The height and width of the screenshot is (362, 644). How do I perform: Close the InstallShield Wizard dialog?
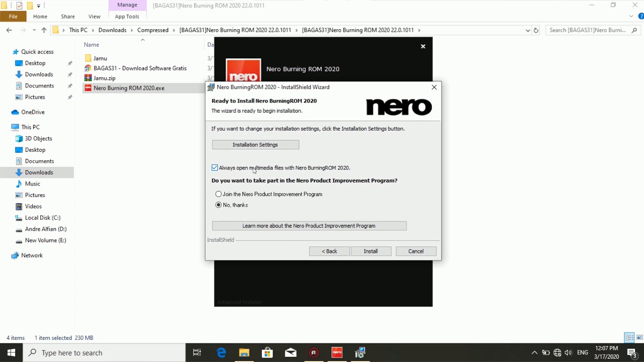coord(434,87)
